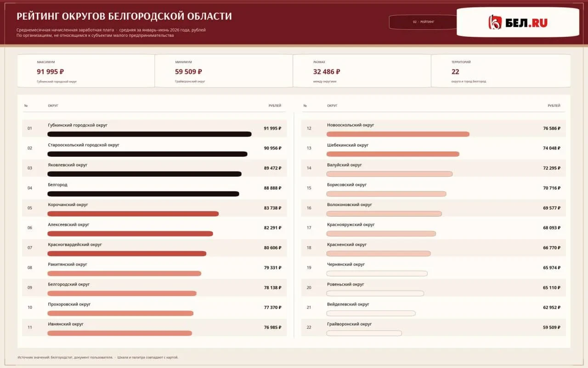
Task: Click the Минимум card showing 59 509 ₽
Action: pyautogui.click(x=224, y=71)
